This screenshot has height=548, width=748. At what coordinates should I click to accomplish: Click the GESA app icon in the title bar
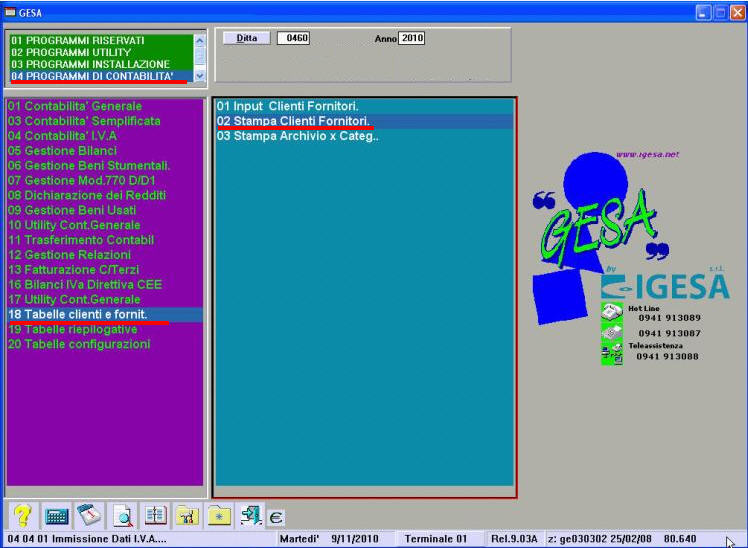pos(10,12)
